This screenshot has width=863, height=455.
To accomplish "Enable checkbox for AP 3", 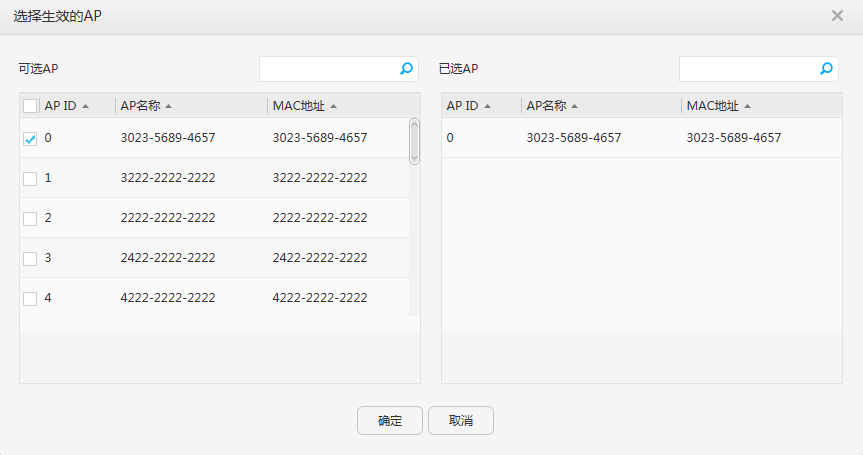I will point(30,259).
